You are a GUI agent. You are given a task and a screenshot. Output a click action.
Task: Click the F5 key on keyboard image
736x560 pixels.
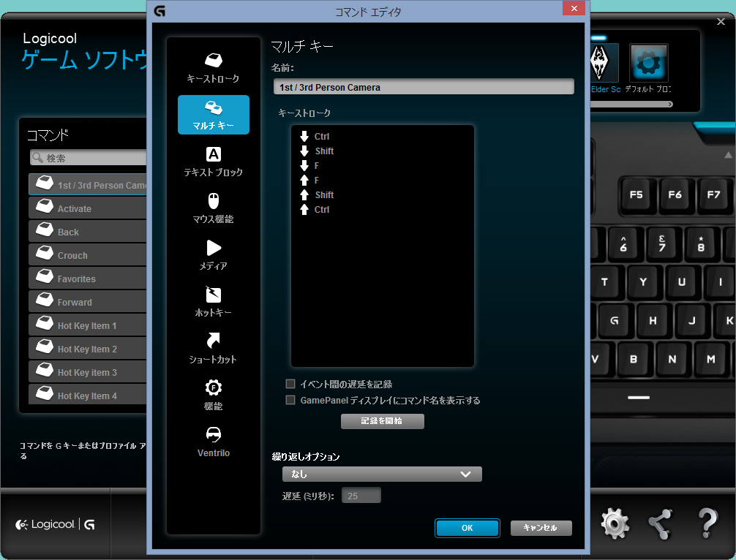[636, 194]
